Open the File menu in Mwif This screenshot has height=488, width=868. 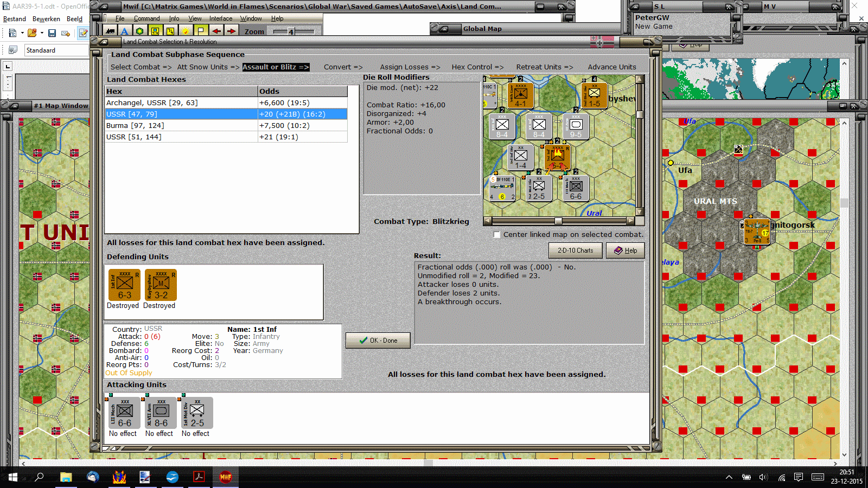(120, 18)
